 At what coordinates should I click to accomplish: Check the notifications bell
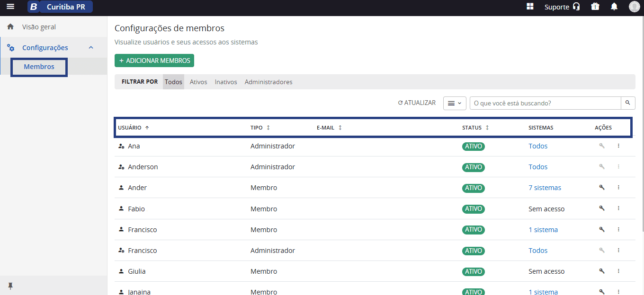(x=614, y=7)
